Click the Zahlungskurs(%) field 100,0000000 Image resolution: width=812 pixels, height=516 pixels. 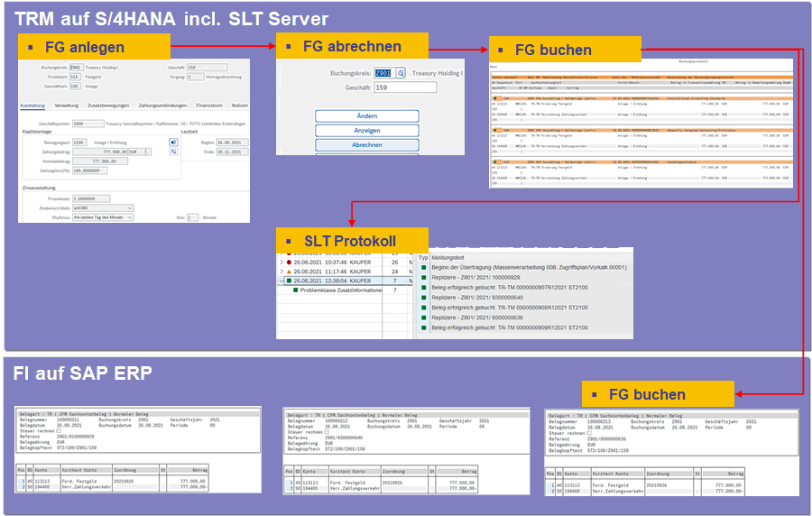tap(89, 170)
